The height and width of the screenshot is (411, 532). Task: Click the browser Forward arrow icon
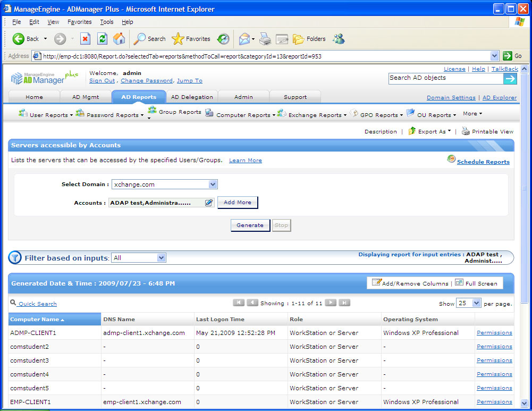(x=60, y=39)
